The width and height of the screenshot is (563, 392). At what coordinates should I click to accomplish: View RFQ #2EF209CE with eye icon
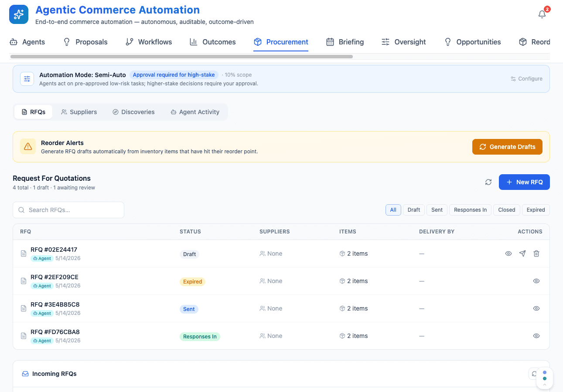(x=536, y=281)
